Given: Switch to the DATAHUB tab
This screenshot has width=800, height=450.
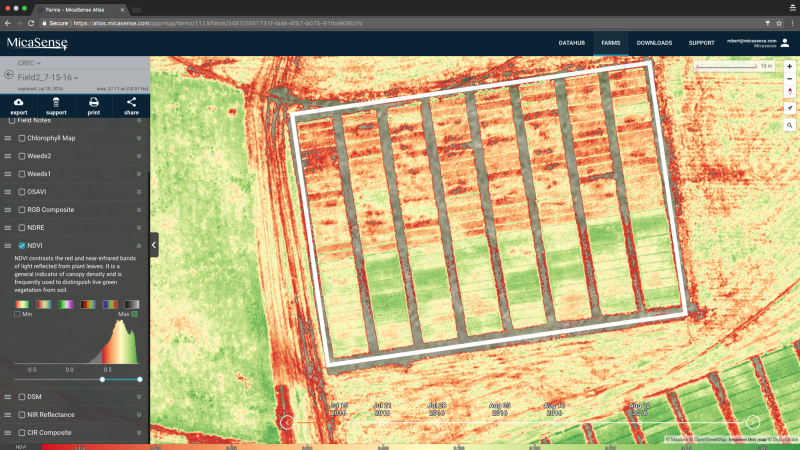Looking at the screenshot, I should pos(571,43).
